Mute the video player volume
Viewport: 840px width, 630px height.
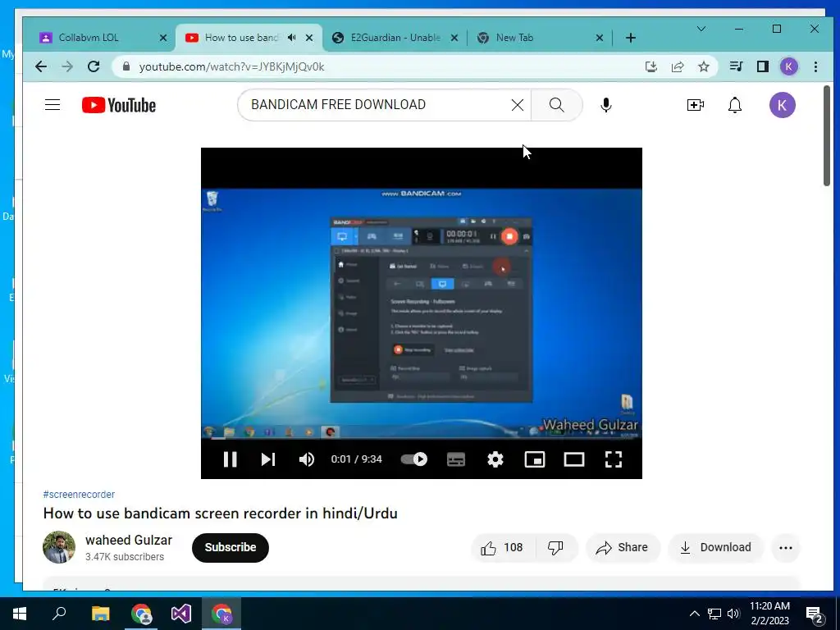click(x=307, y=459)
